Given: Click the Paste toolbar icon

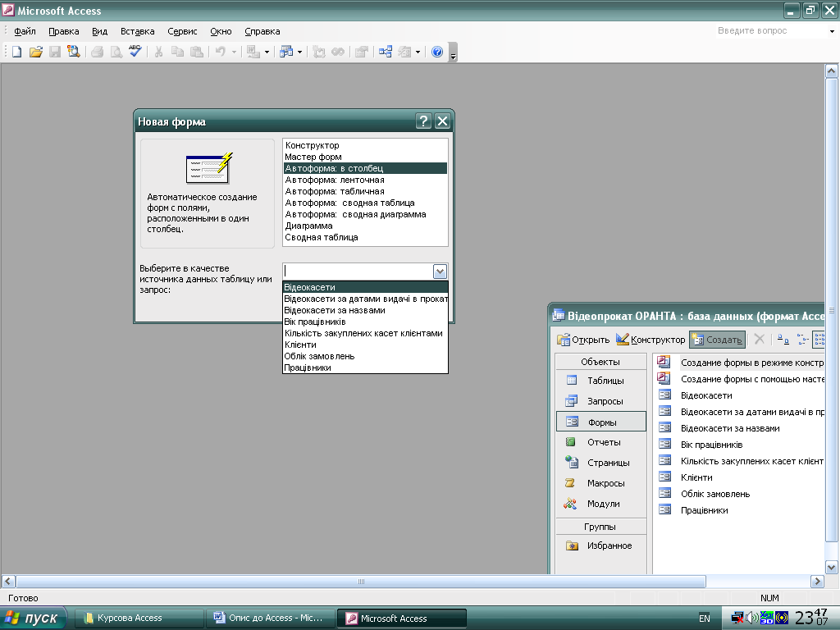Looking at the screenshot, I should coord(197,52).
